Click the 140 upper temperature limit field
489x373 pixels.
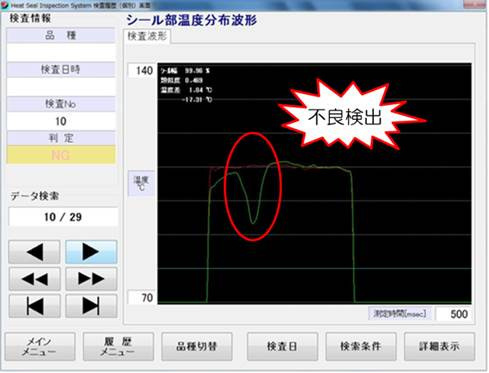coord(142,71)
